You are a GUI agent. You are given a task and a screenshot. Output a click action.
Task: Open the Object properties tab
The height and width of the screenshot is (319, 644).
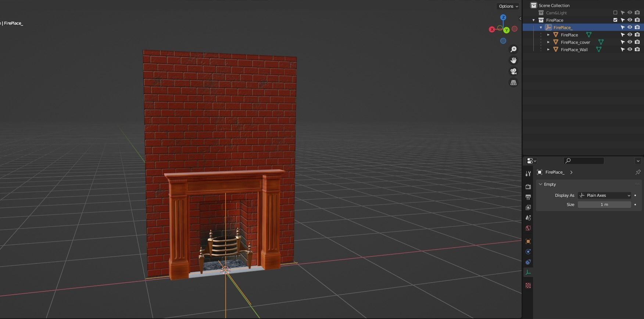coord(528,241)
